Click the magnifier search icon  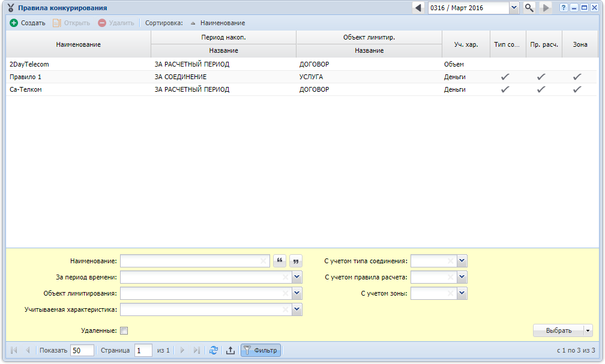point(529,8)
